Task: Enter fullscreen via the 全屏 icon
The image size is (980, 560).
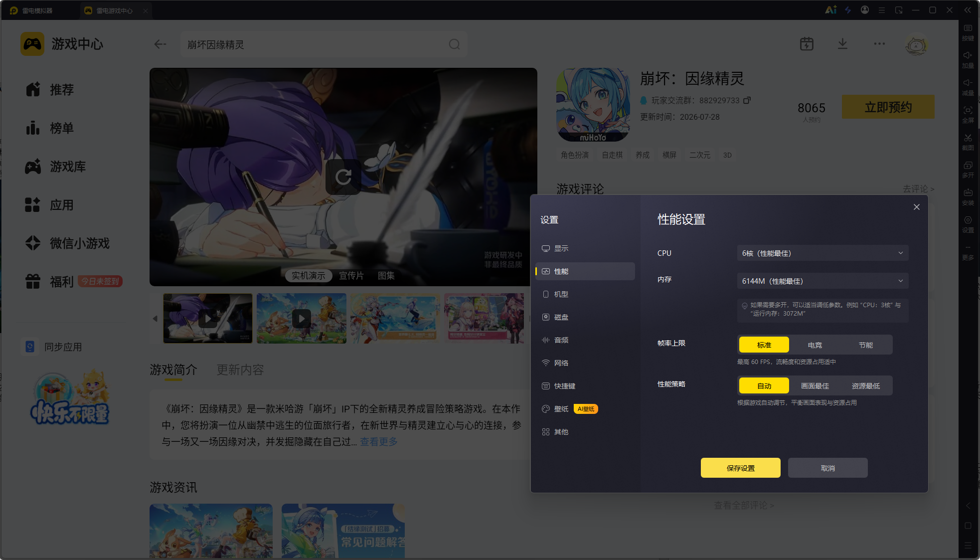Action: click(x=968, y=114)
